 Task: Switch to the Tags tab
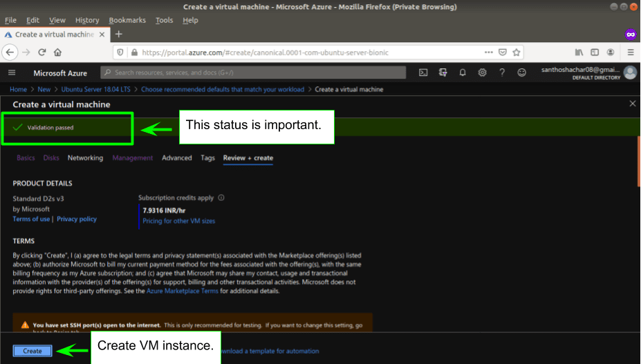point(207,157)
